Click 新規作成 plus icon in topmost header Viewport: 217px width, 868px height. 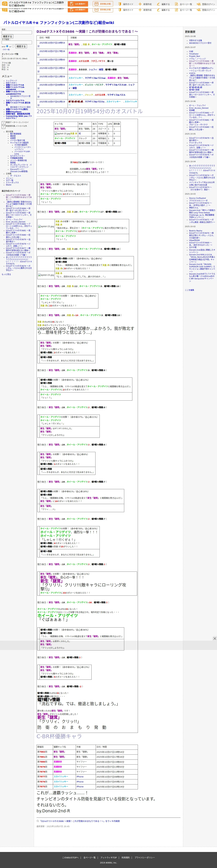click(140, 4)
